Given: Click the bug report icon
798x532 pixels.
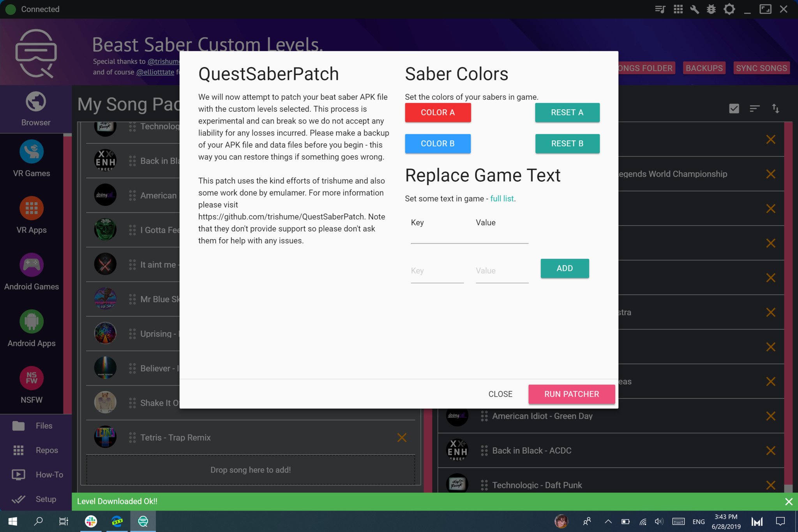Looking at the screenshot, I should coord(711,9).
